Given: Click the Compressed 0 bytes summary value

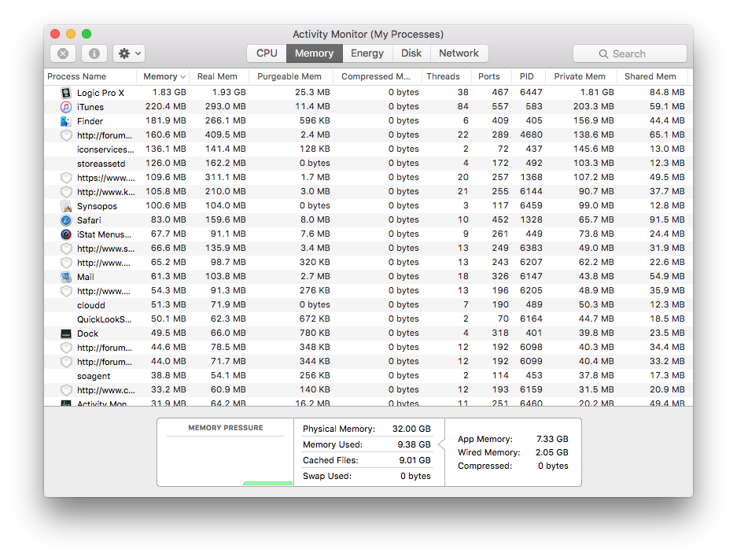Looking at the screenshot, I should (x=553, y=466).
